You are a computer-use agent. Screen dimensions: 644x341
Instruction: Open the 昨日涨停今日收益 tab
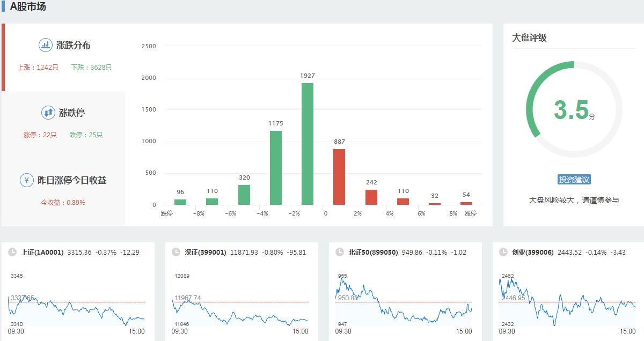coord(71,181)
